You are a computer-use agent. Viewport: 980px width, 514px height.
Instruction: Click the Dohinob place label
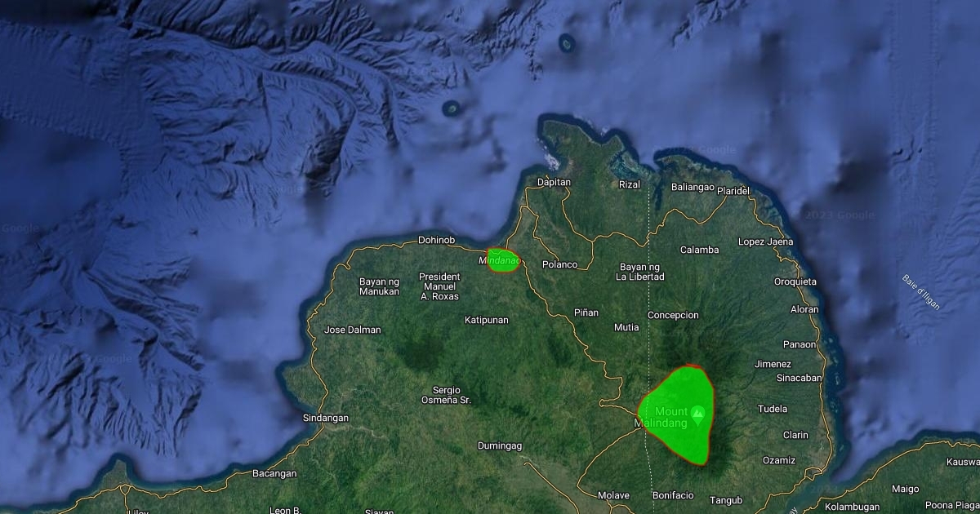pyautogui.click(x=436, y=240)
